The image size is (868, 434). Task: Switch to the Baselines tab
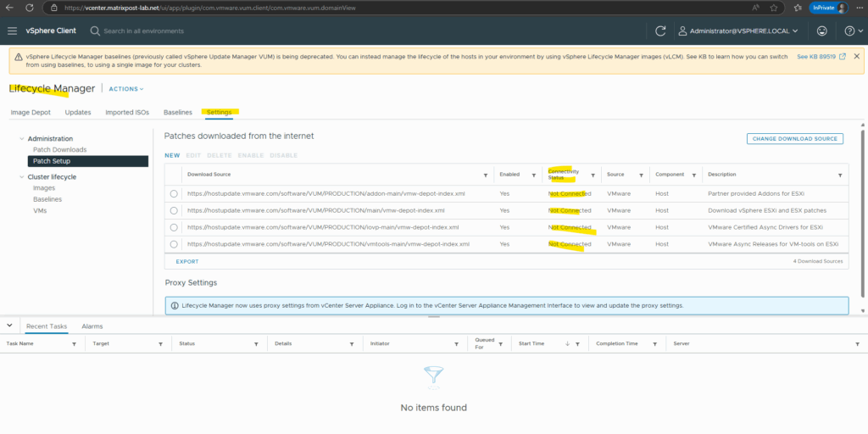(x=178, y=112)
